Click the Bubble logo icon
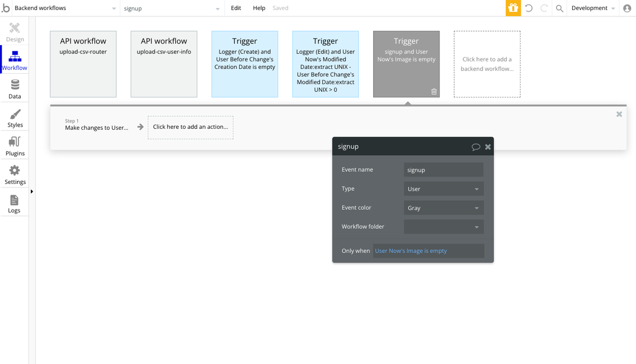 tap(6, 8)
